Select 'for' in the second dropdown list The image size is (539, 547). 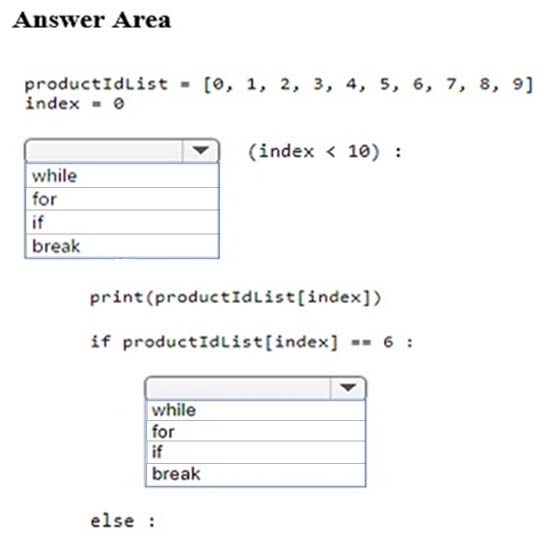coord(255,431)
